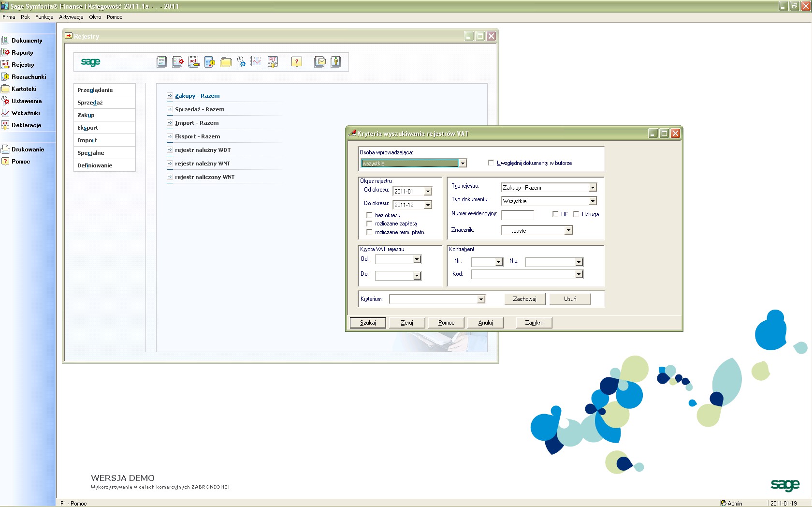The height and width of the screenshot is (507, 812).
Task: Click the VAT registers toolbar icon
Action: tap(194, 62)
